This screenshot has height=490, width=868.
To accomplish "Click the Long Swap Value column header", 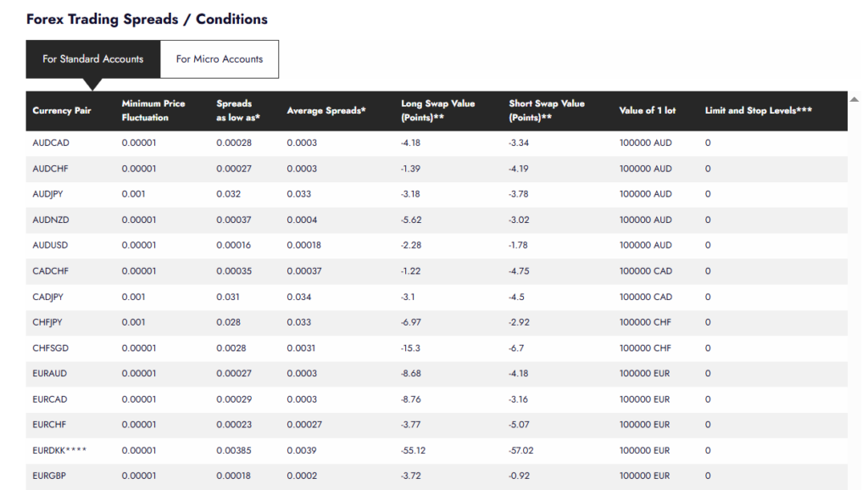I will pos(437,110).
